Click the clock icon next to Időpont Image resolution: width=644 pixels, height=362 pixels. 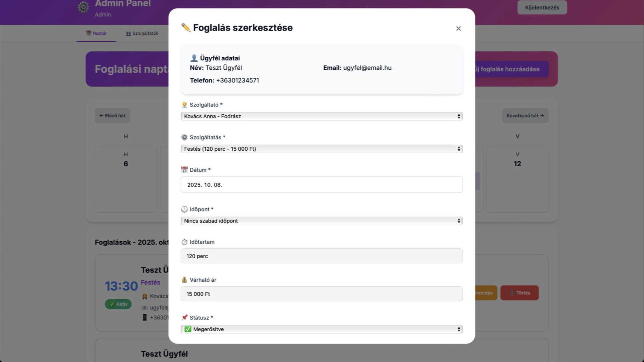(x=184, y=209)
